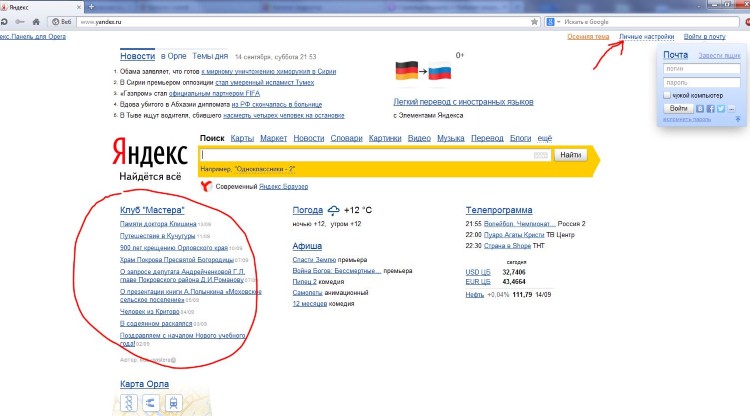Open the 'Клуб "Мастера"' widget heading
The height and width of the screenshot is (416, 750).
click(152, 210)
